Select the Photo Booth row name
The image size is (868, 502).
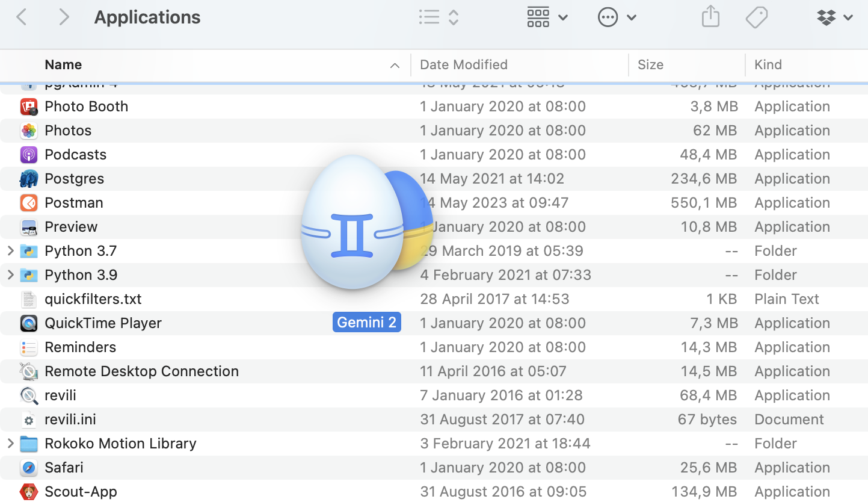(x=86, y=107)
